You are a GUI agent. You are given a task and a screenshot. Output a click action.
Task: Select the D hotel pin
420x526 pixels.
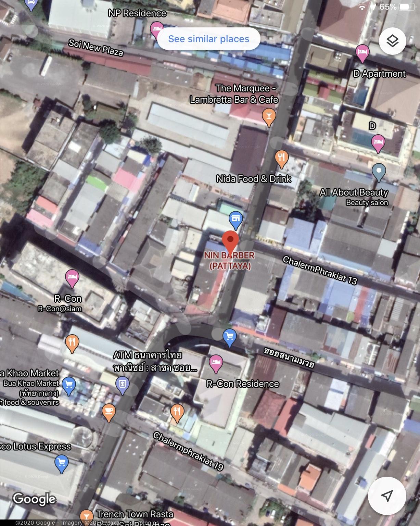[378, 144]
